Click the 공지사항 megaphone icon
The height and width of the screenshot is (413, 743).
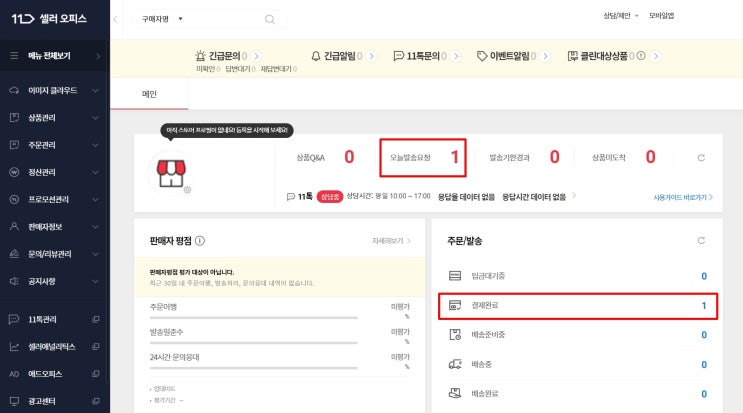(x=14, y=281)
